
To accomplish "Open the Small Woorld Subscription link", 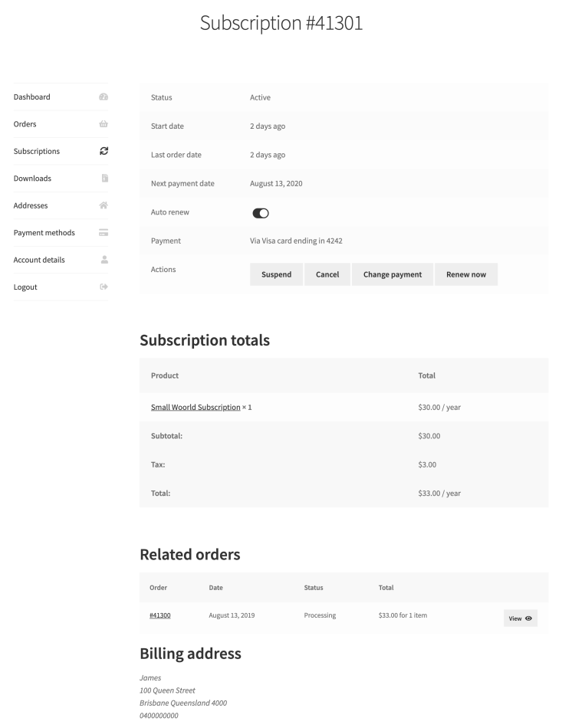I will click(196, 407).
